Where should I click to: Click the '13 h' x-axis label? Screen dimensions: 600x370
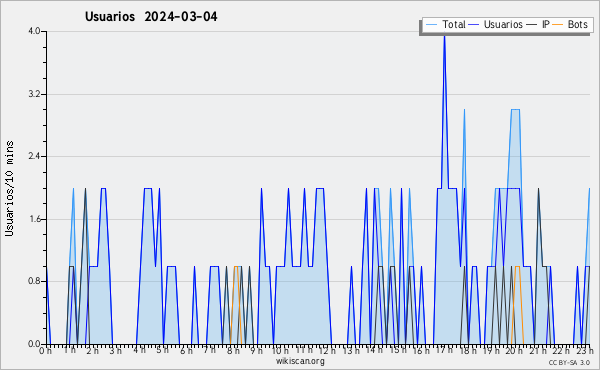coord(351,350)
